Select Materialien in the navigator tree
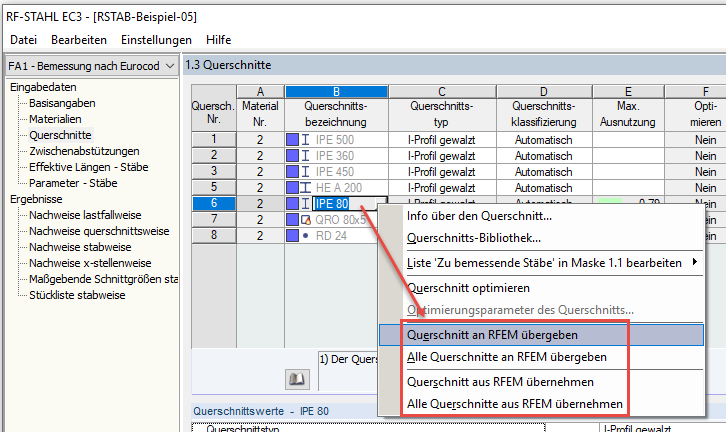The image size is (726, 432). pos(55,119)
